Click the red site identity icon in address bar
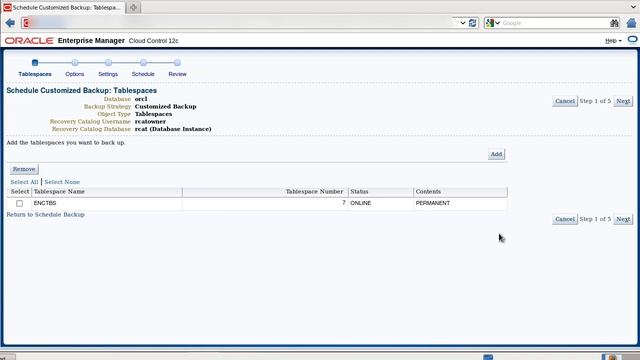Image resolution: width=640 pixels, height=360 pixels. click(27, 23)
